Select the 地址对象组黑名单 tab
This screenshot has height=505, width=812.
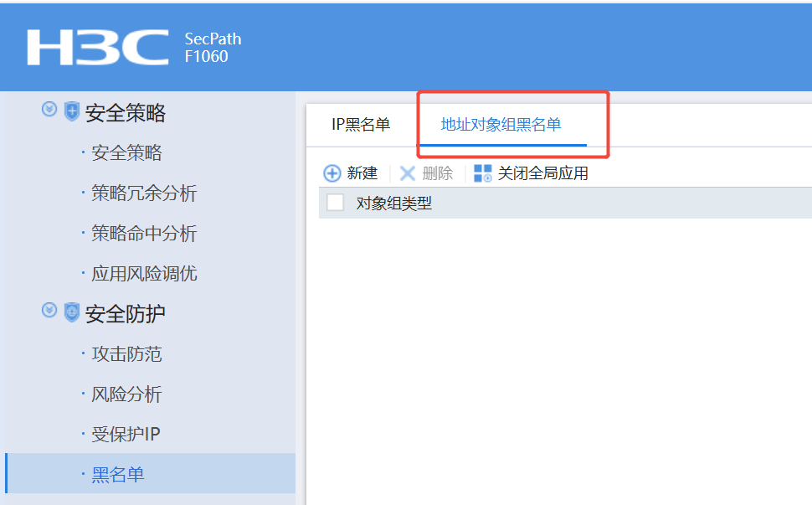pos(501,125)
